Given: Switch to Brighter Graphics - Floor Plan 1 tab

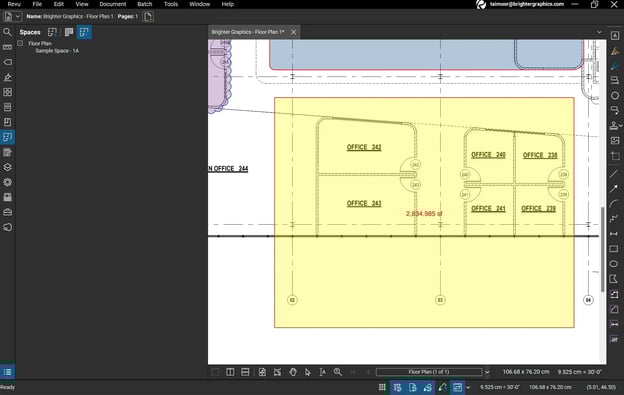Looking at the screenshot, I should point(248,32).
